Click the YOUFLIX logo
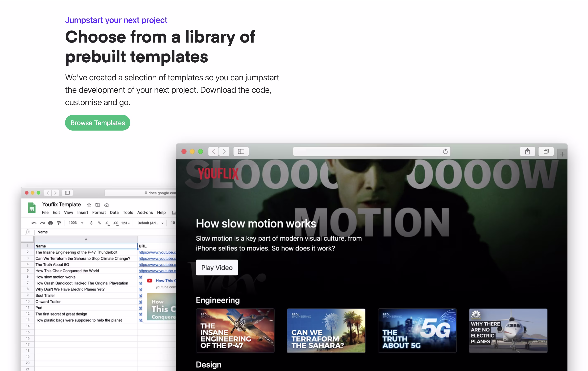 coord(218,174)
